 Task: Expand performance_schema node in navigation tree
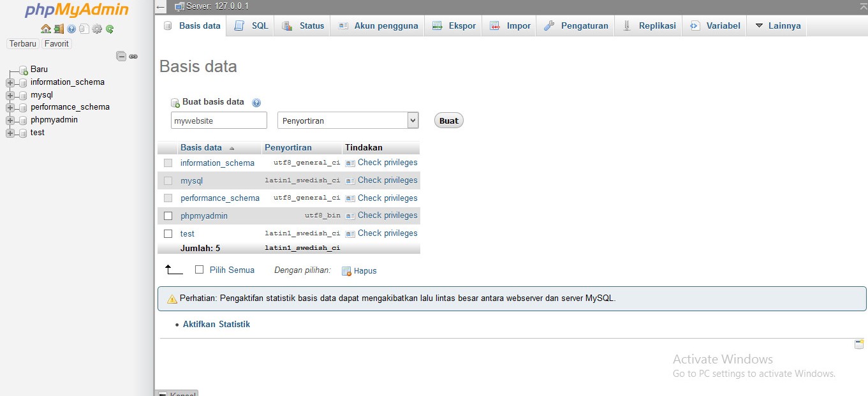click(x=10, y=107)
